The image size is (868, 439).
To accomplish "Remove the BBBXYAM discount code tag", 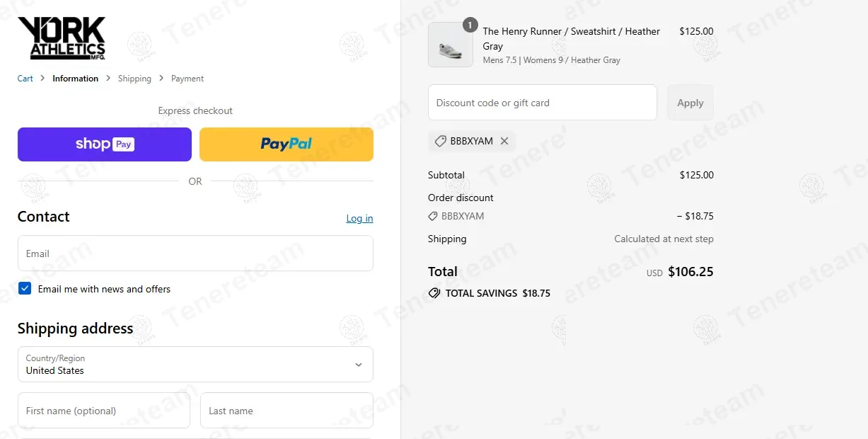I will coord(504,141).
